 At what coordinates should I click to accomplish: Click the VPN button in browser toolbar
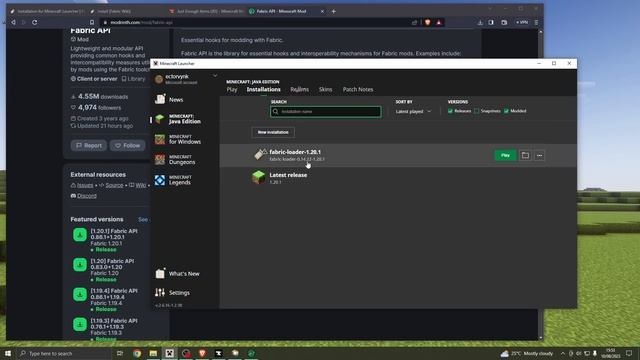tap(522, 22)
